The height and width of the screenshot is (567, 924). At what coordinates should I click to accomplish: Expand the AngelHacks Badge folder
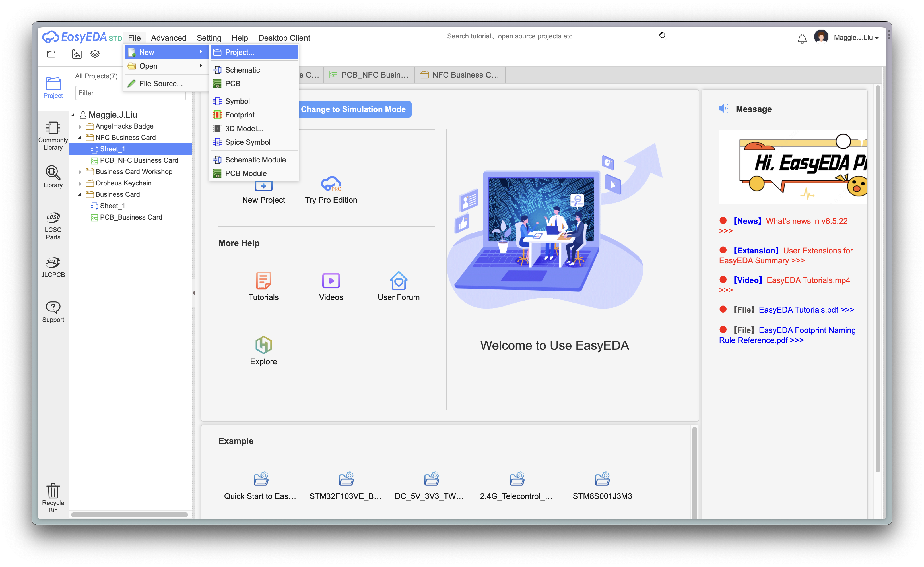[x=80, y=126]
